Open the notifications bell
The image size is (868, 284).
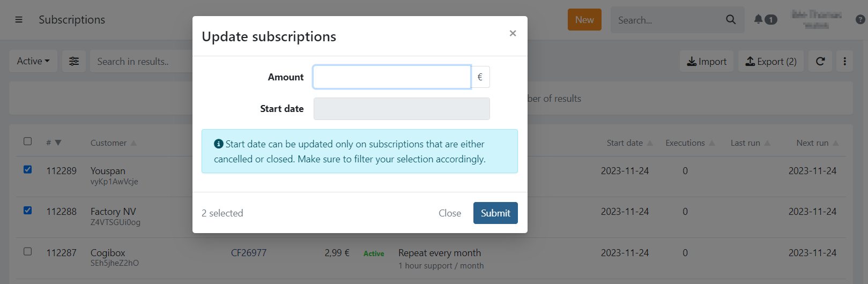759,19
